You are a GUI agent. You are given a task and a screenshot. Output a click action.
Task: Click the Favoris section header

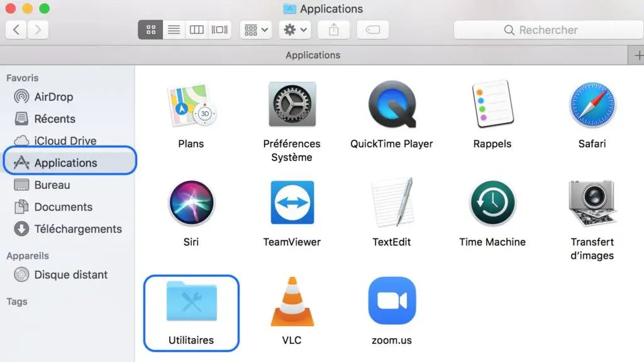(x=23, y=77)
